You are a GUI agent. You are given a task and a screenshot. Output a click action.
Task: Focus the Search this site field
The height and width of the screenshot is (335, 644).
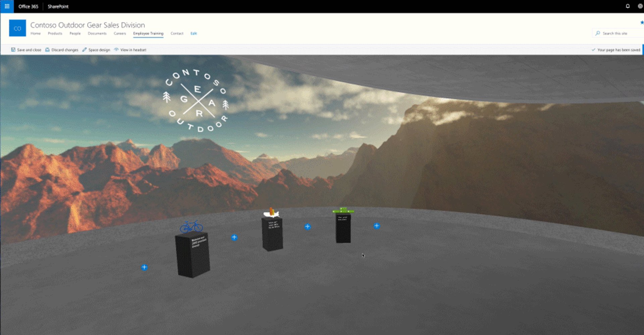(617, 33)
